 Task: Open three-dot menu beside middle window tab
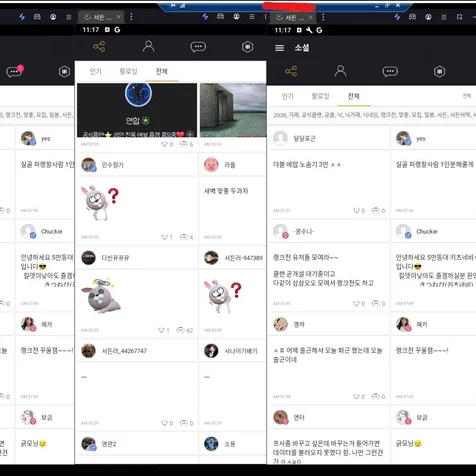point(131,17)
